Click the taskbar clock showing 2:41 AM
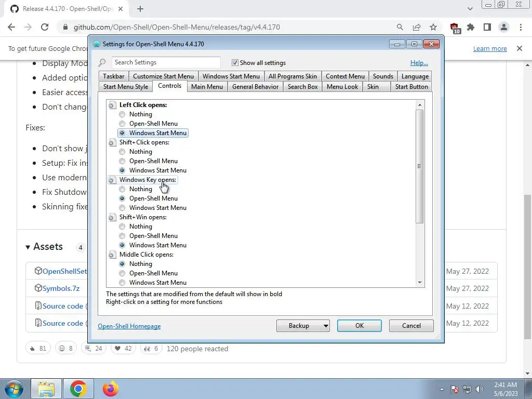 click(x=506, y=389)
